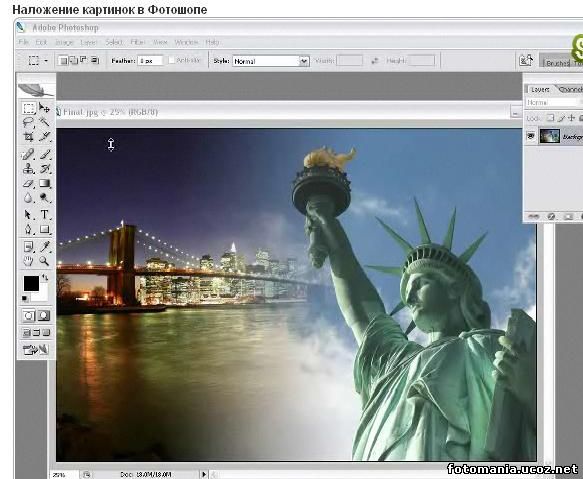The width and height of the screenshot is (583, 479).
Task: Open the Style dropdown set to Normal
Action: click(x=271, y=61)
